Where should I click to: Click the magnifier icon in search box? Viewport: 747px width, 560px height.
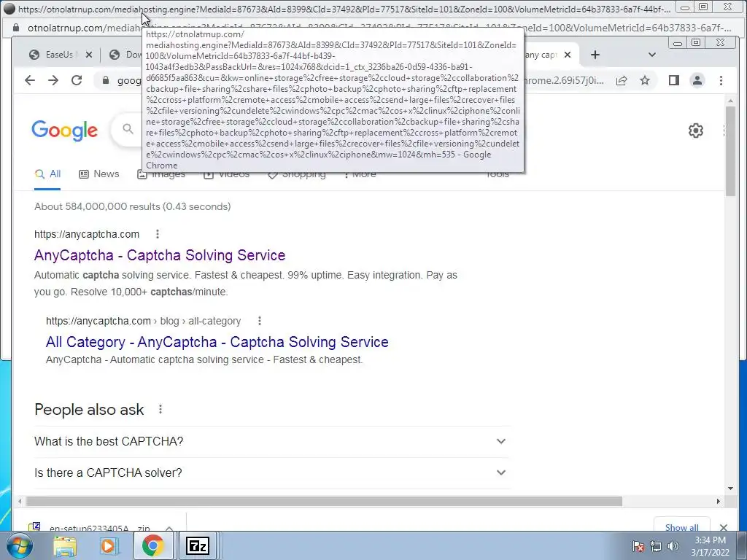128,128
